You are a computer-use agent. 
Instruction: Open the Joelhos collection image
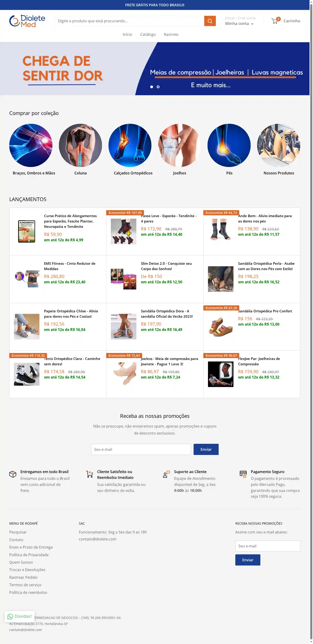[179, 145]
